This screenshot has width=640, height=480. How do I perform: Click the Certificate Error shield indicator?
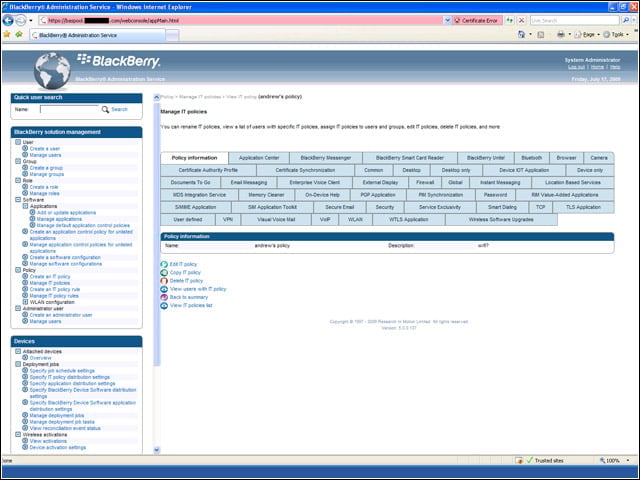coord(476,20)
